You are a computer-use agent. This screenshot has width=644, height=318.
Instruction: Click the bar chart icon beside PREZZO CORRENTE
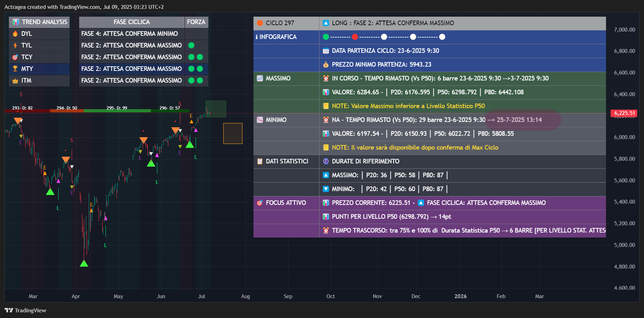click(x=326, y=203)
